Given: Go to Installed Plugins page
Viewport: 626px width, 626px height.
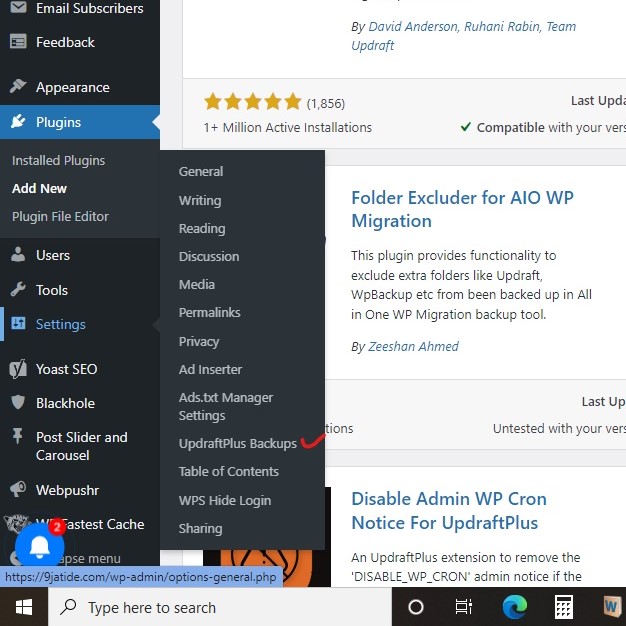Looking at the screenshot, I should tap(58, 160).
